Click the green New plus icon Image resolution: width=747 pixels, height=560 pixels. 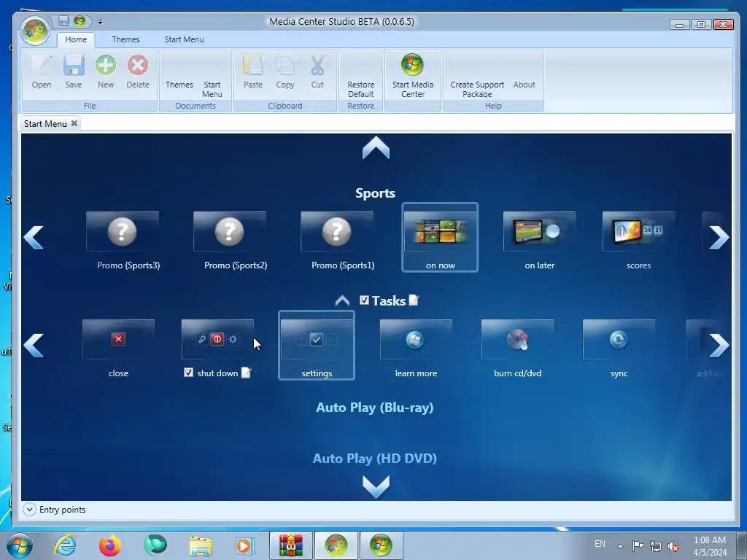coord(105,65)
